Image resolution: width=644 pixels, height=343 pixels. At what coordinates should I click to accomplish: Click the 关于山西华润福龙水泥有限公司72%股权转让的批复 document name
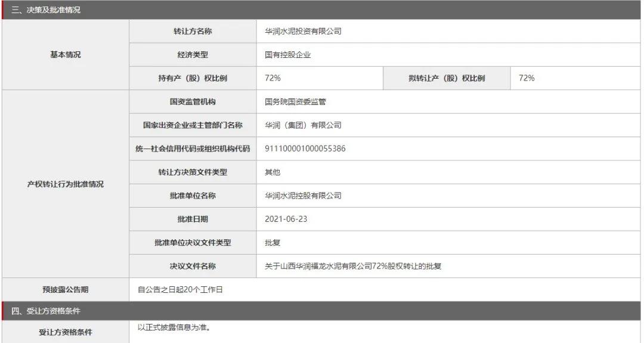point(353,266)
